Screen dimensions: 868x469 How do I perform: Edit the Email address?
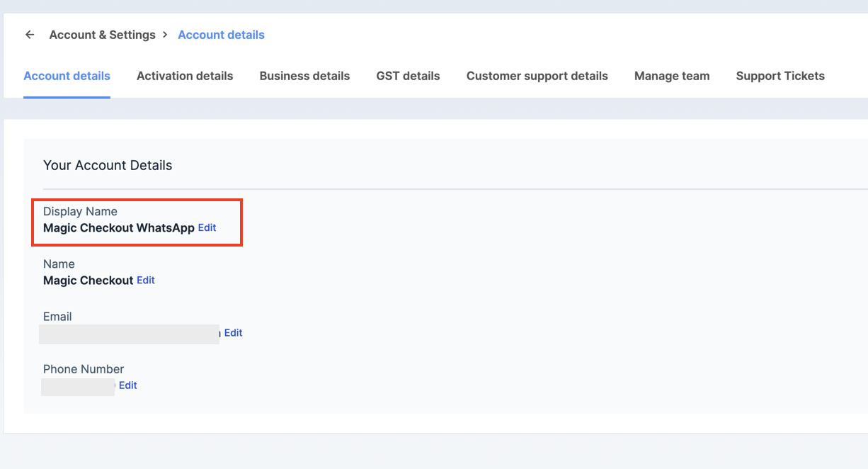234,332
